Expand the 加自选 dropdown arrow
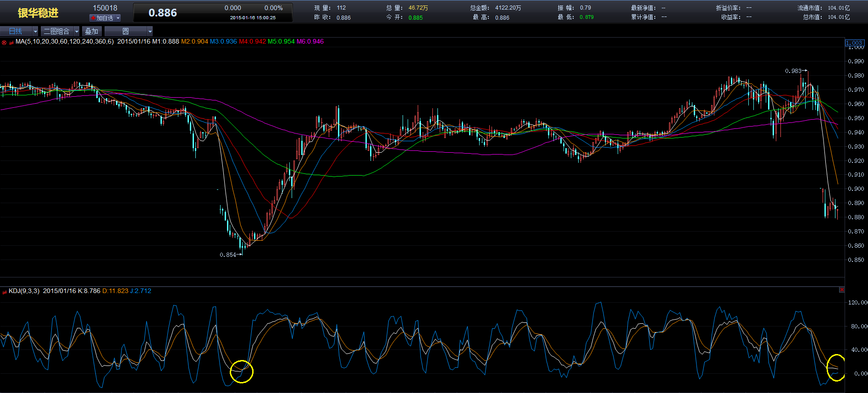Image resolution: width=868 pixels, height=393 pixels. 118,18
